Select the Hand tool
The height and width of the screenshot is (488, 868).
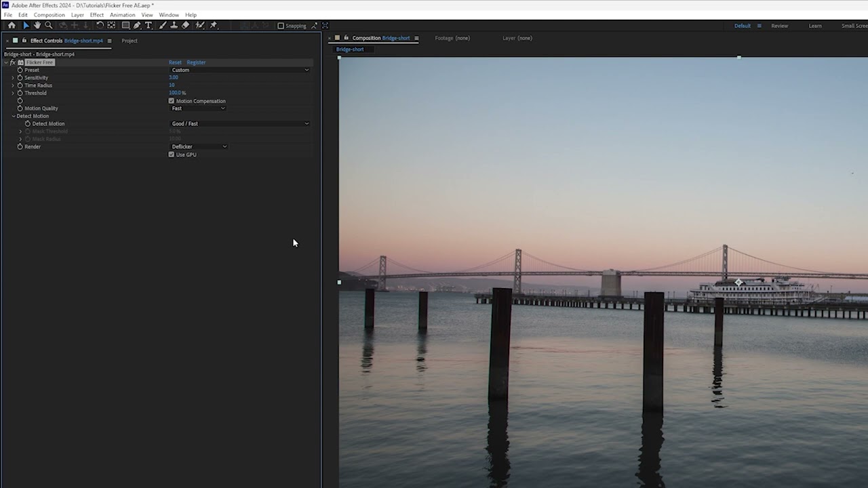pyautogui.click(x=37, y=25)
